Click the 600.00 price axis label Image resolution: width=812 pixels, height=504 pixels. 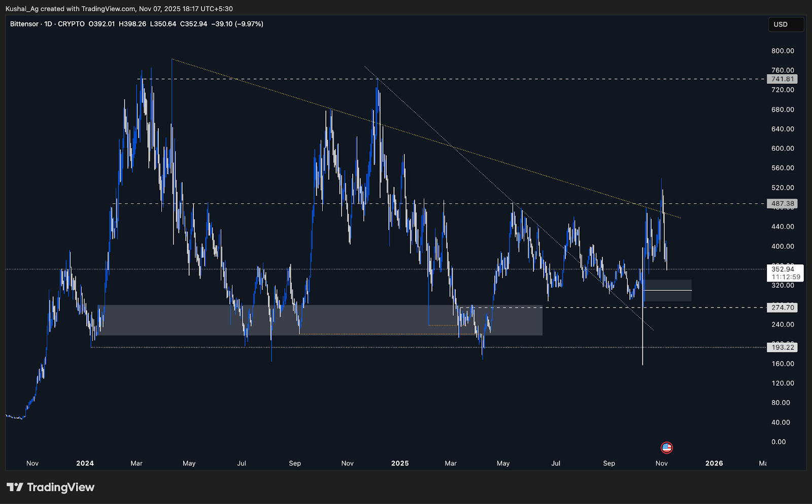coord(783,149)
